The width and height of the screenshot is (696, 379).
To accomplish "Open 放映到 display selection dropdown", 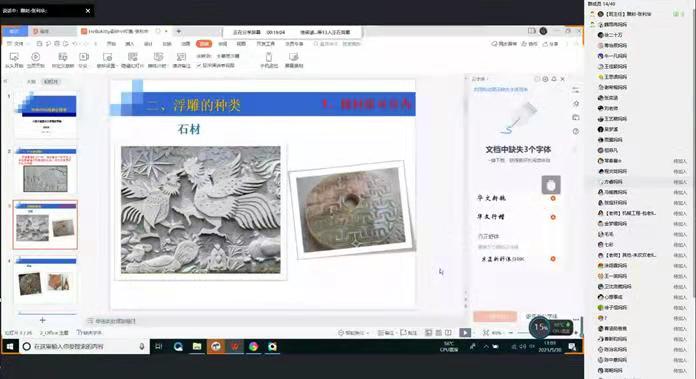I will [228, 56].
